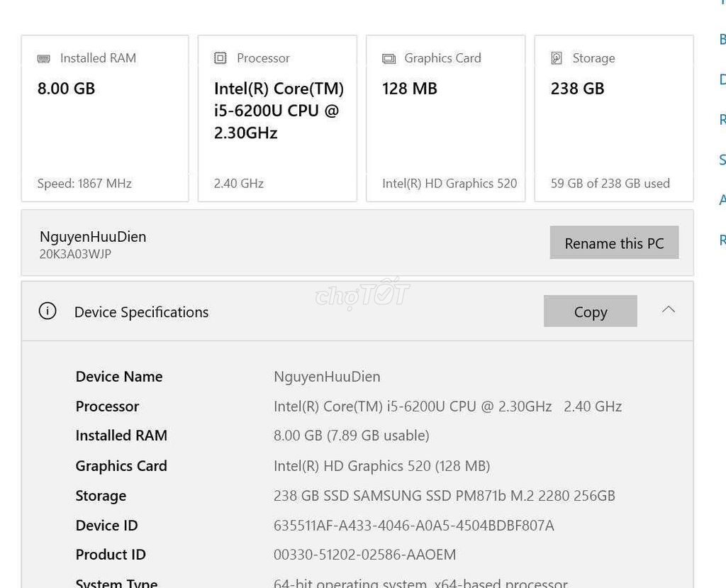Select the 2.40 GHz text in Processor card

[238, 184]
